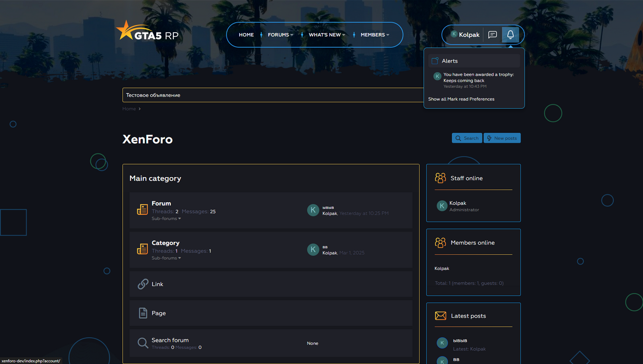This screenshot has width=643, height=364.
Task: Click the Forum node newspaper icon
Action: click(x=142, y=210)
